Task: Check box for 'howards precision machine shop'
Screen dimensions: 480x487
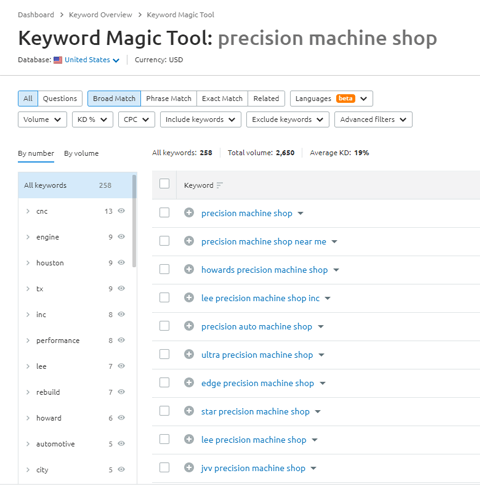Action: pyautogui.click(x=164, y=269)
